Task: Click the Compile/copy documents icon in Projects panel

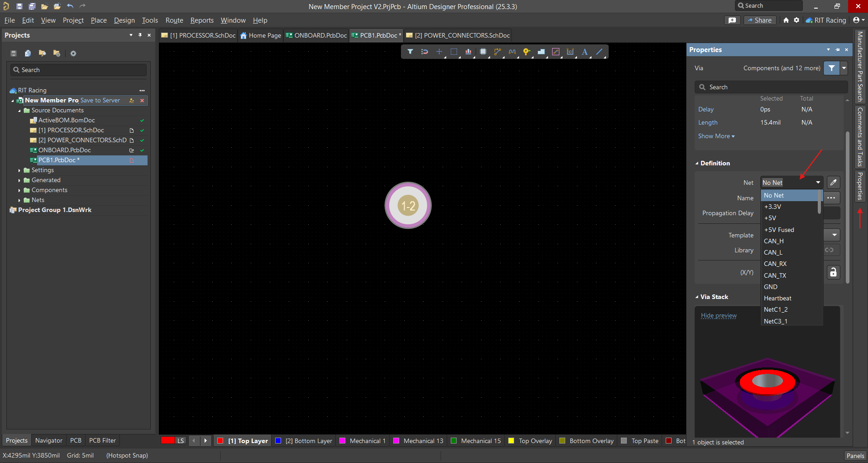Action: [x=28, y=53]
